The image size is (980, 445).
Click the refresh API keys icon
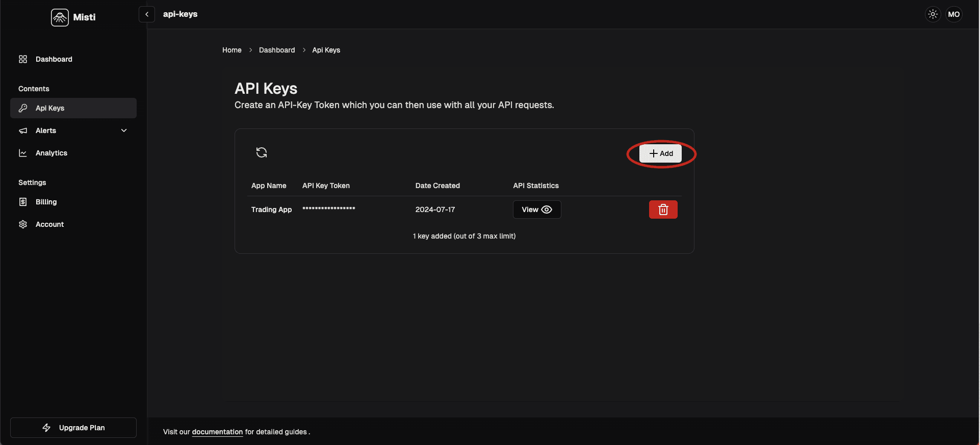click(262, 152)
